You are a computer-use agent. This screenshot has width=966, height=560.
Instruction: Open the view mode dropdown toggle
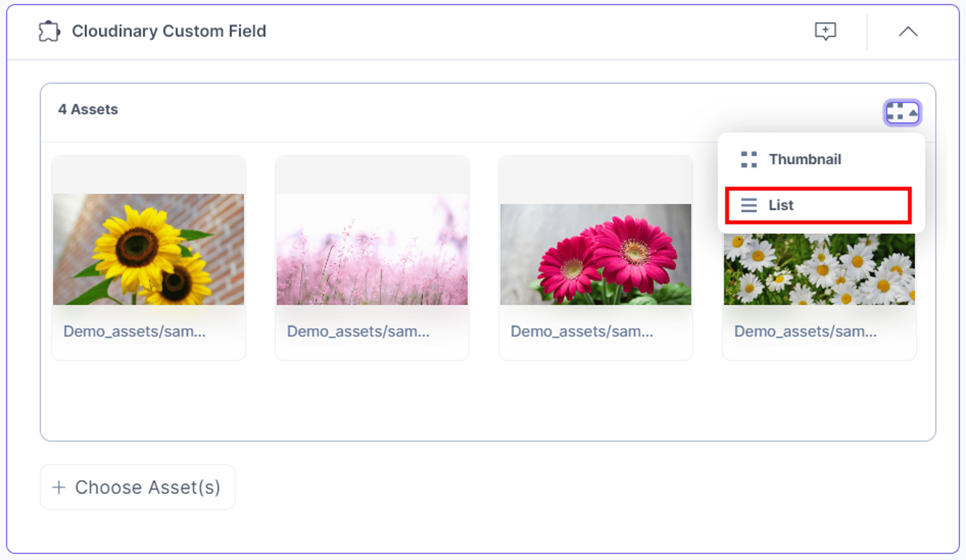902,112
